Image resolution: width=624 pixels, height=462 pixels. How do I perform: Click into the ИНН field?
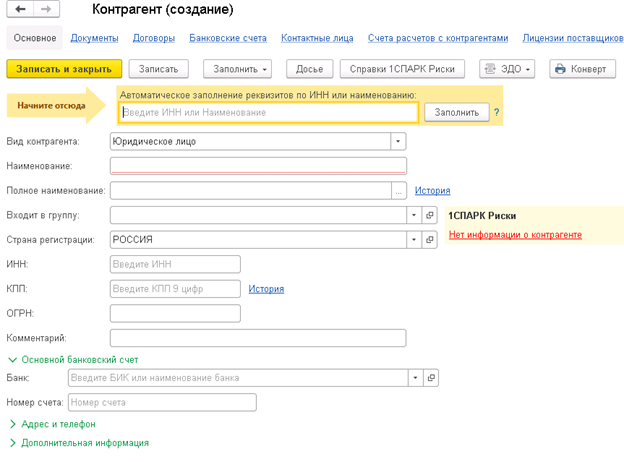tap(175, 264)
